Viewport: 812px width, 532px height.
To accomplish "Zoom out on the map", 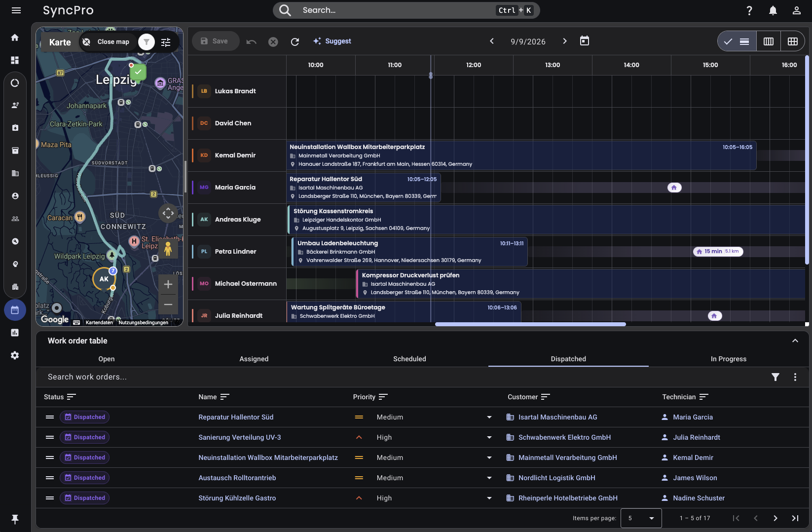I will pos(168,304).
